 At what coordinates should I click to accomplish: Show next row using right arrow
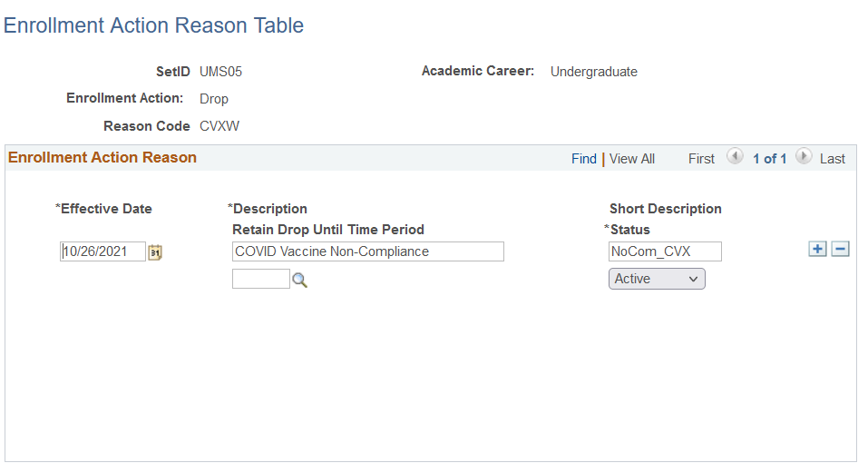(x=804, y=156)
